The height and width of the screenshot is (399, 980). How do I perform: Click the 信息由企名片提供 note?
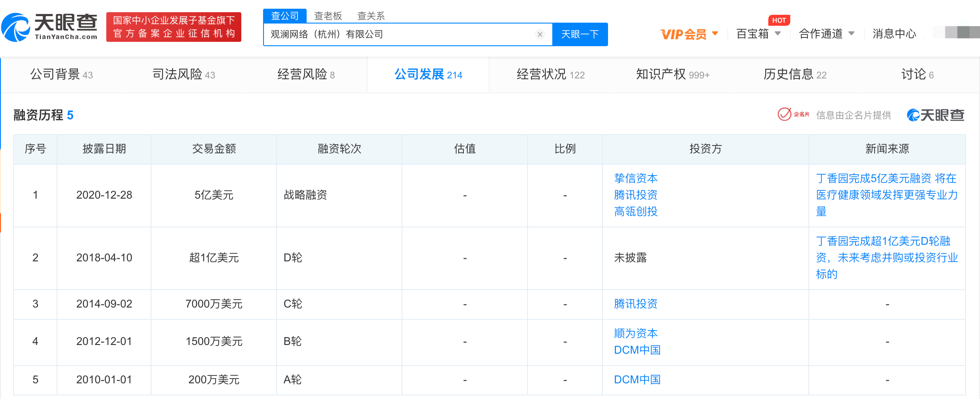854,115
